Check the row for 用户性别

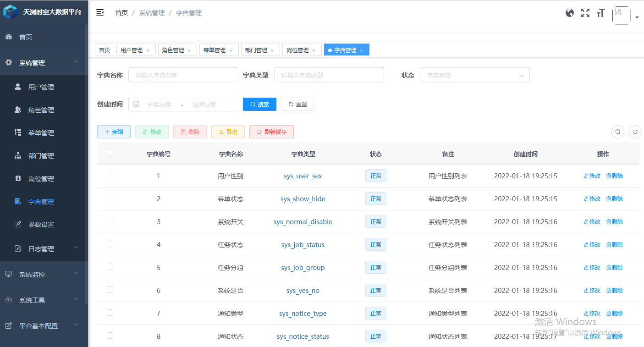pos(110,175)
